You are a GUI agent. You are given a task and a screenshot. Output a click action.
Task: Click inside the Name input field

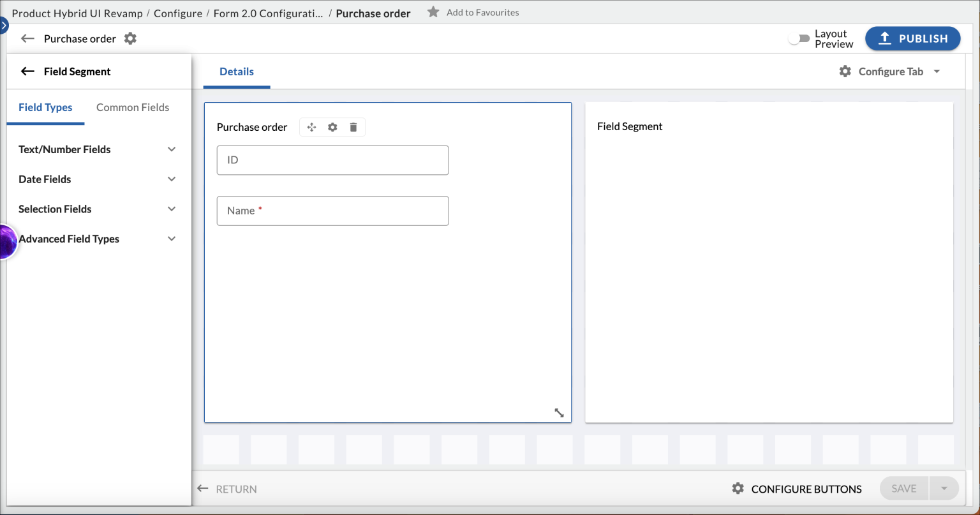point(332,211)
